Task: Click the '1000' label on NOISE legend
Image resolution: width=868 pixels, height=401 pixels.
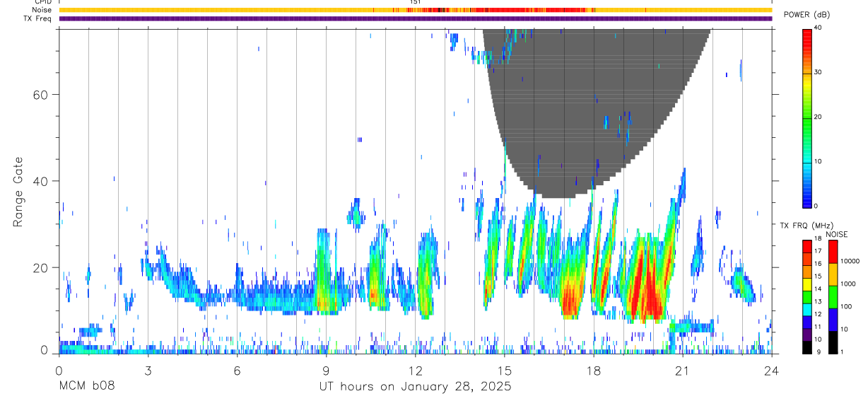Action: coord(848,284)
